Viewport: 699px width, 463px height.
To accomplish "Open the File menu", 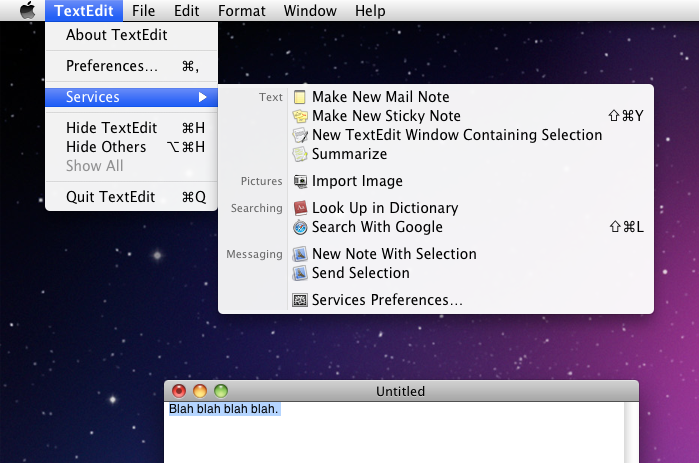I will 144,10.
